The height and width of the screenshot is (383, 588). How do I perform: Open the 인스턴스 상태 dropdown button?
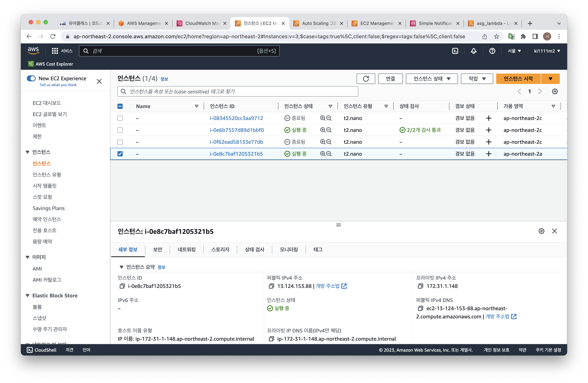pos(432,79)
